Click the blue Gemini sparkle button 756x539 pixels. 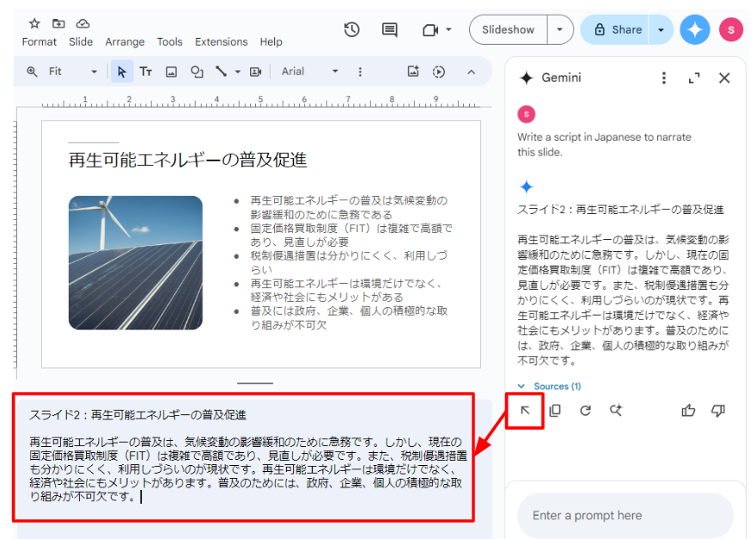pos(695,30)
